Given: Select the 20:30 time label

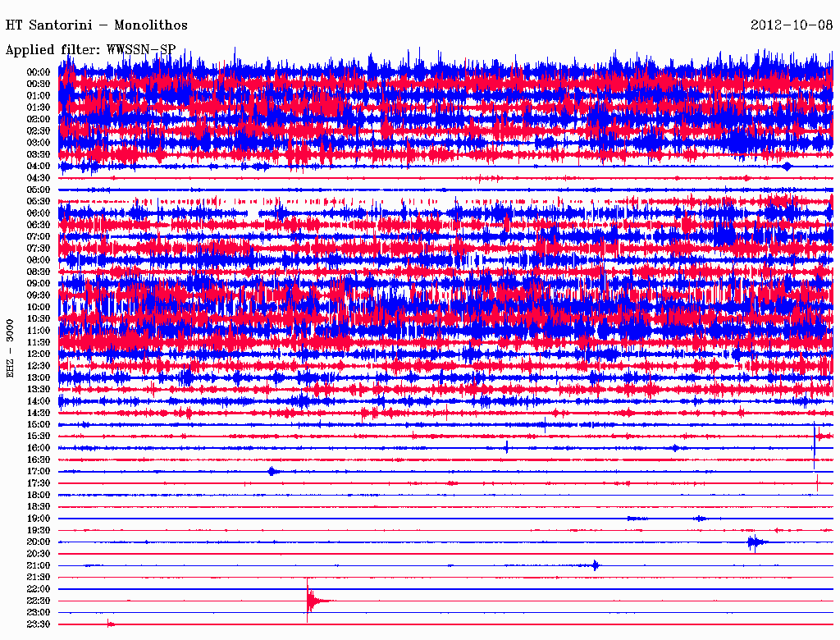Looking at the screenshot, I should click(x=39, y=554).
